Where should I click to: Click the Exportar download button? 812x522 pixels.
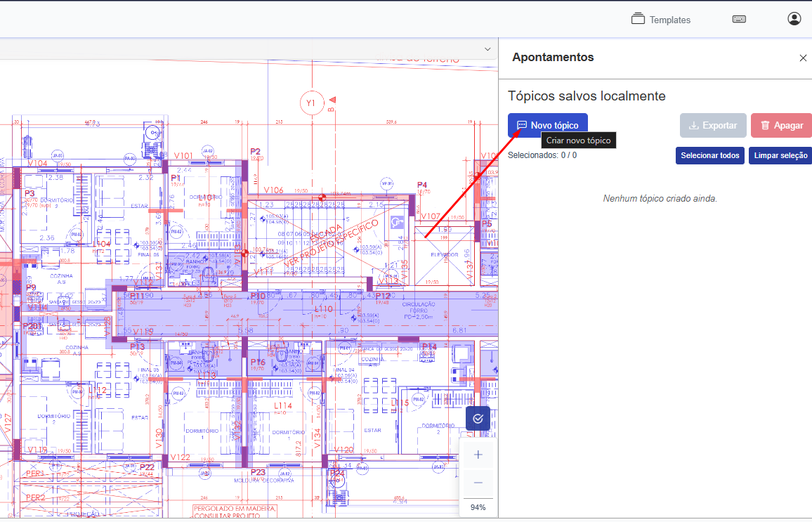coord(712,125)
